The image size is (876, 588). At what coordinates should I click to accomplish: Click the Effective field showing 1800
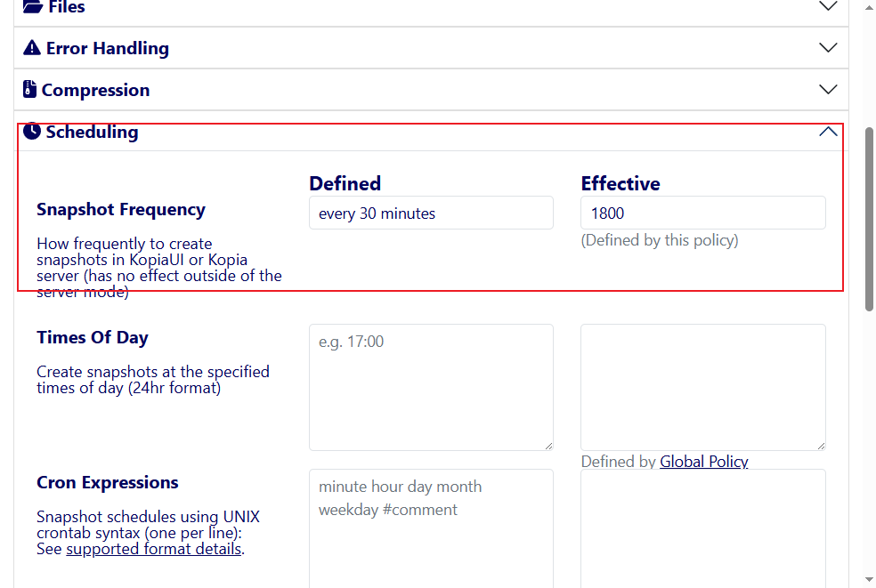702,213
